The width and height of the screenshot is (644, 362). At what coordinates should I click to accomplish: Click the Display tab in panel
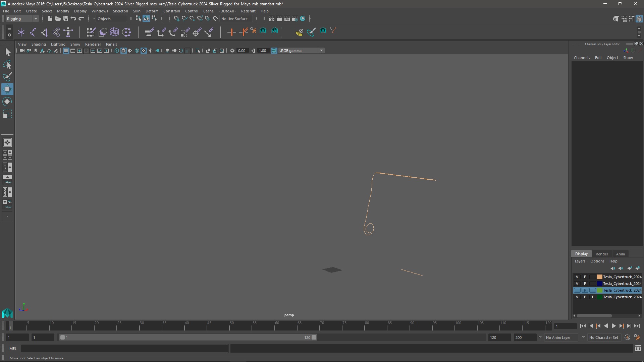[581, 253]
